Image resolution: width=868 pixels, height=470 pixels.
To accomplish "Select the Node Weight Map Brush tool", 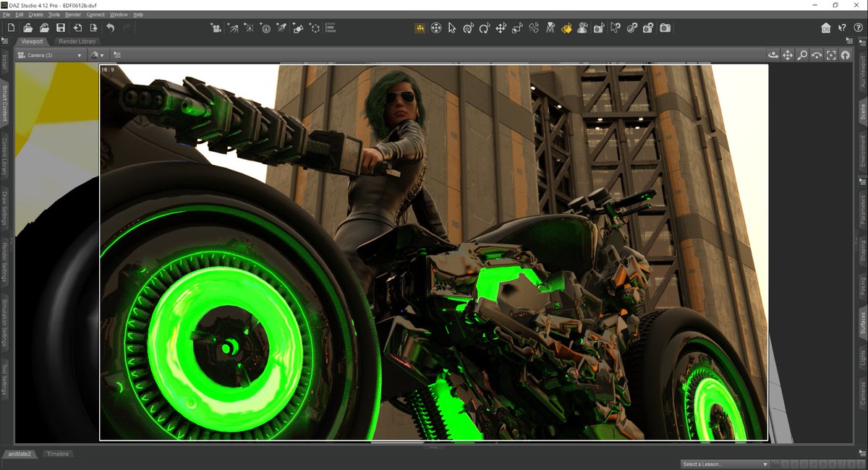I will (550, 27).
